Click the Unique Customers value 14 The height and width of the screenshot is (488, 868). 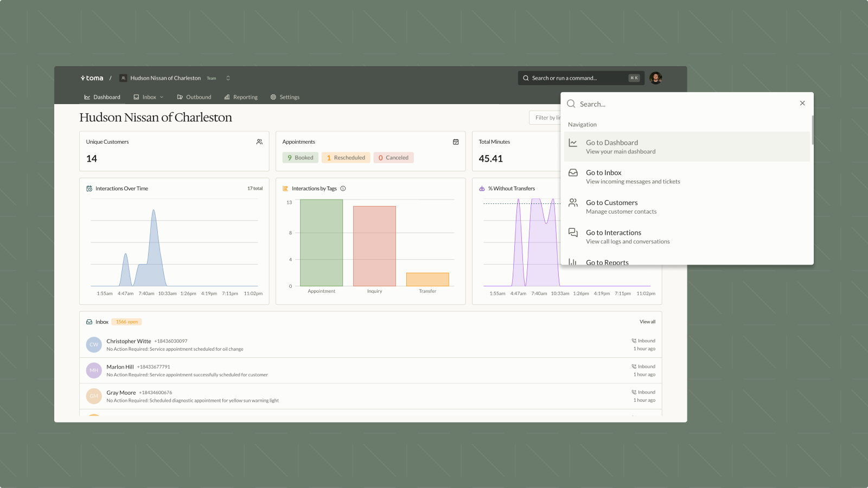point(92,159)
